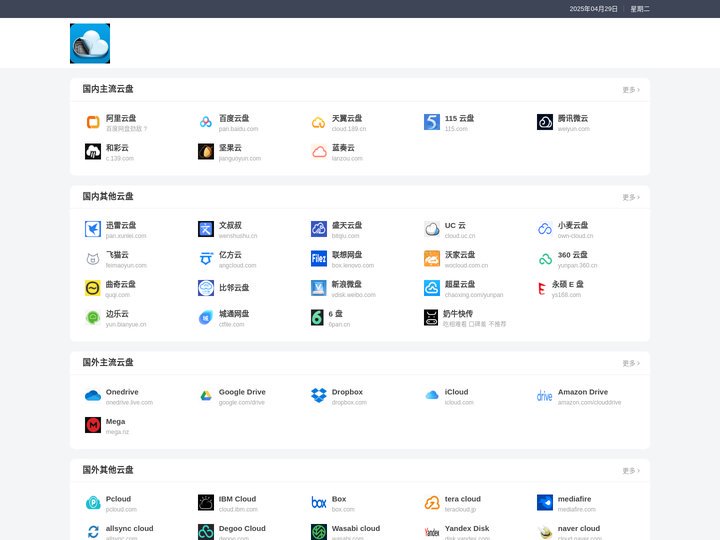Screen dimensions: 720x540
Task: Click the 国外其他云盘 section heading
Action: pyautogui.click(x=108, y=470)
